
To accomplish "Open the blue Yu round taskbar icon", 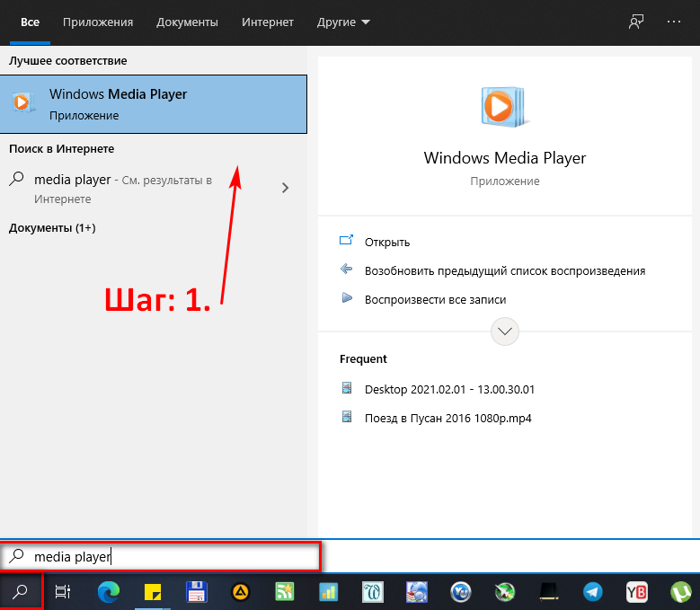I will tap(461, 592).
